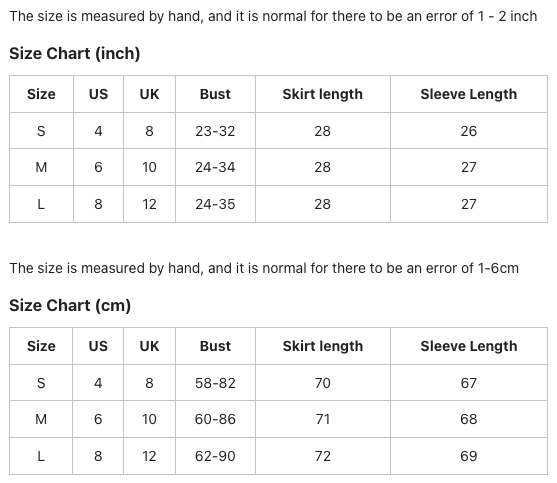Click bust value 24-34 for size M
557x483 pixels.
[215, 167]
